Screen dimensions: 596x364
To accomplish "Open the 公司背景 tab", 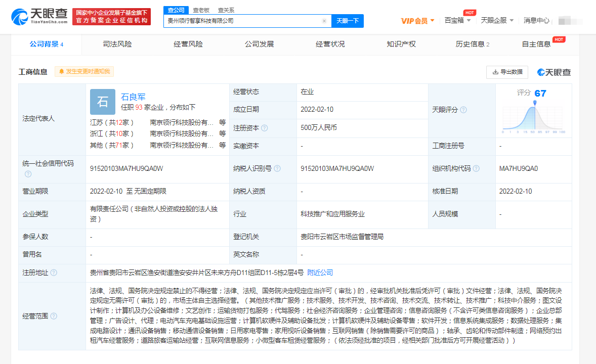I will point(47,44).
